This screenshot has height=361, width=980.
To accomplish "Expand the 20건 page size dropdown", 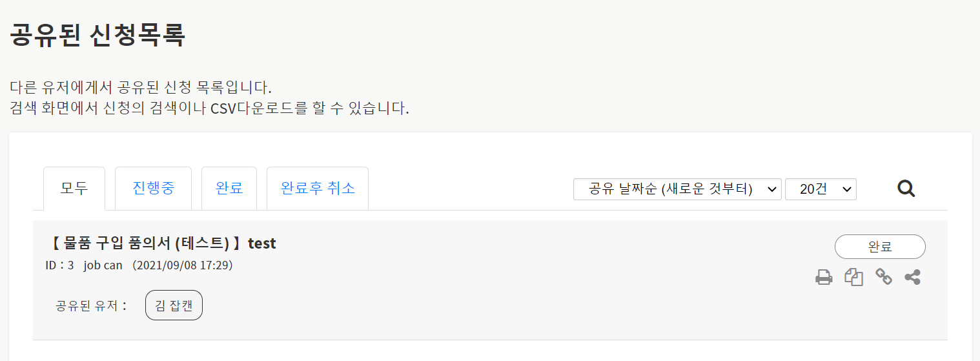I will [x=820, y=189].
